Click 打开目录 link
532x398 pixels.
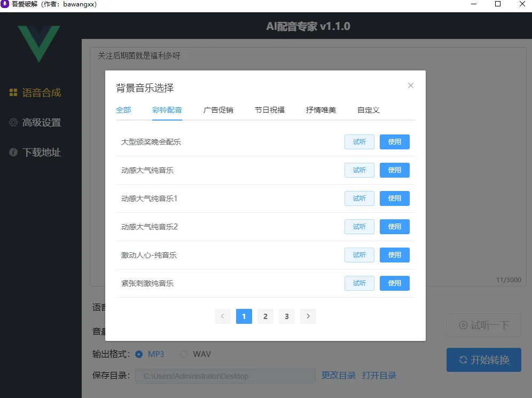click(x=379, y=375)
